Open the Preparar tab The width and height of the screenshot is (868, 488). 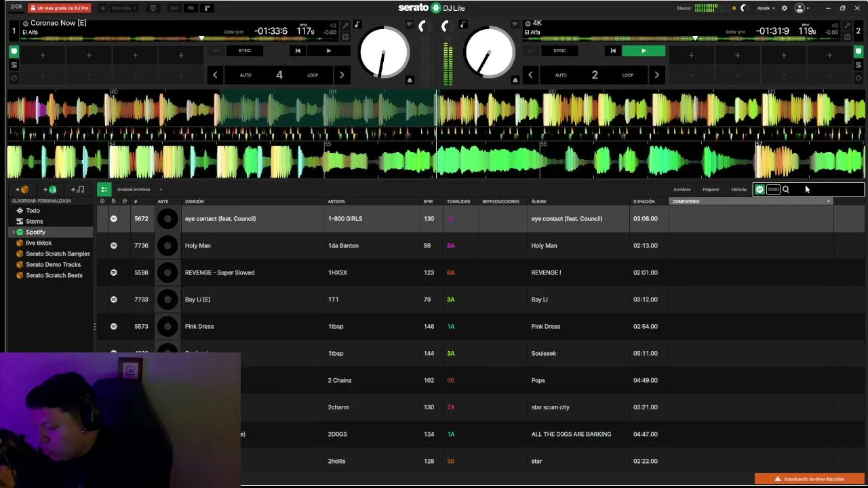tap(711, 190)
